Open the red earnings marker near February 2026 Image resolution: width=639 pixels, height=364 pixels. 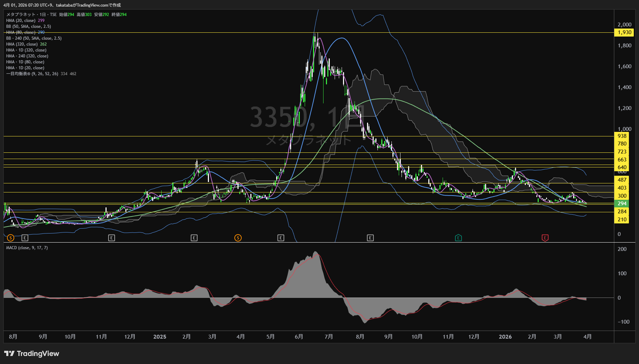(545, 238)
